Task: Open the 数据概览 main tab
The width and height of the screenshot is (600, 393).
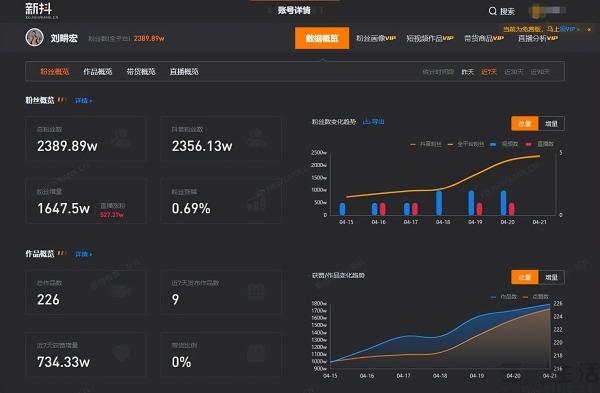Action: pyautogui.click(x=322, y=38)
